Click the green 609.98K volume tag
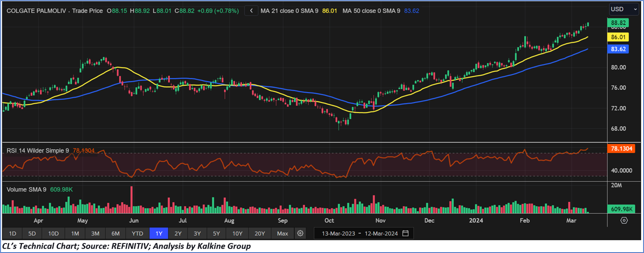 pyautogui.click(x=621, y=209)
